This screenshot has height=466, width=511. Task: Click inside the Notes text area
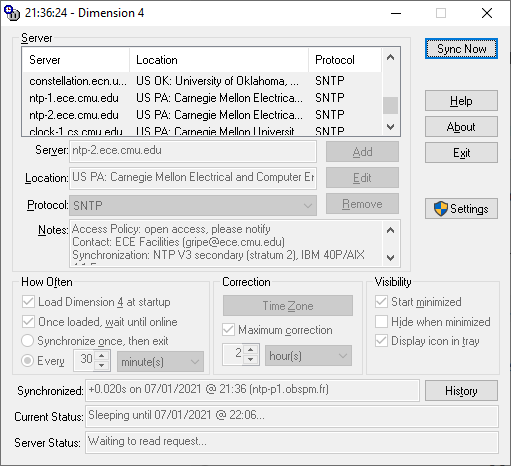[x=226, y=243]
